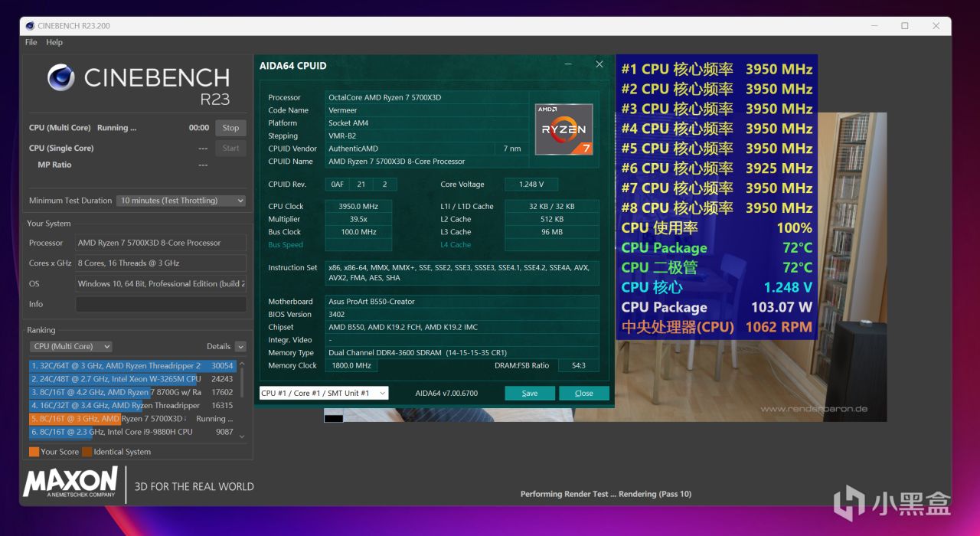Stop the running CPU Multi Core test
980x536 pixels.
click(230, 128)
